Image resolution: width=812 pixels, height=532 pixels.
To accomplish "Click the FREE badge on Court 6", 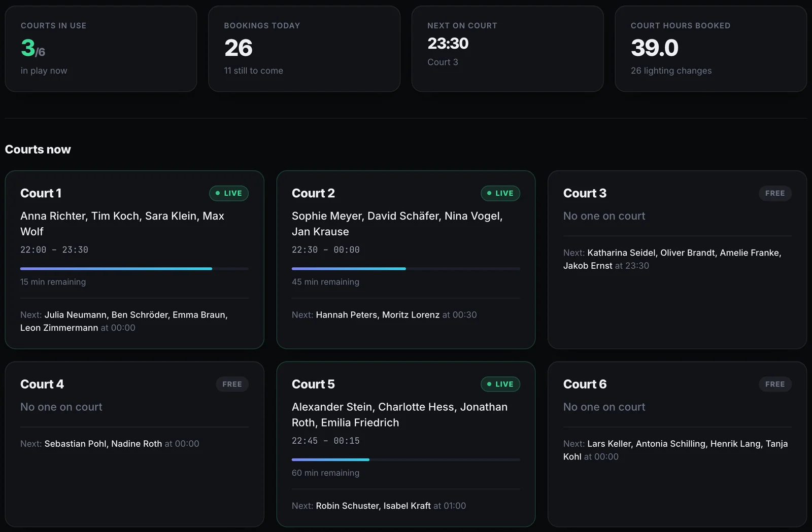I will point(775,384).
